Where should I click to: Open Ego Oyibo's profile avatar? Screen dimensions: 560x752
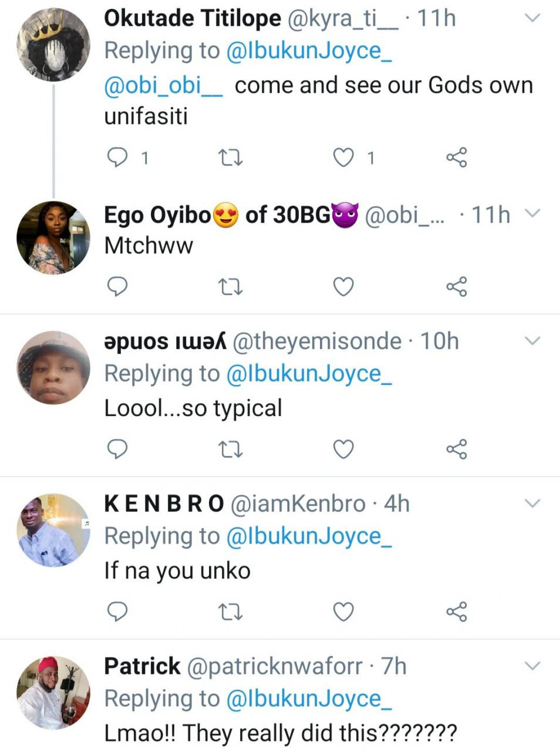tap(53, 237)
